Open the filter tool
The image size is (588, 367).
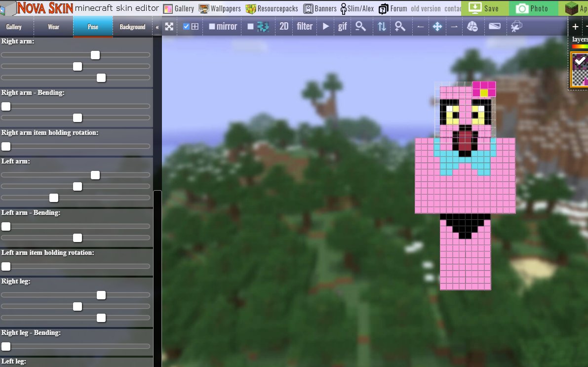(305, 26)
